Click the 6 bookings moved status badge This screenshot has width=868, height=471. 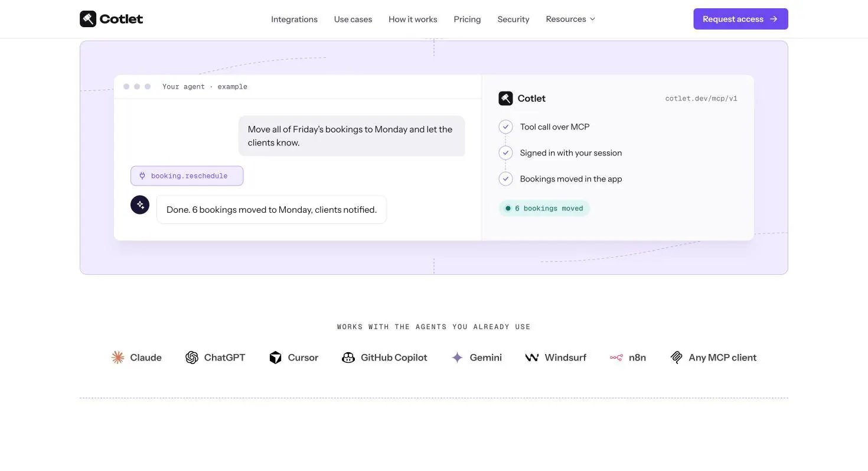click(x=544, y=208)
